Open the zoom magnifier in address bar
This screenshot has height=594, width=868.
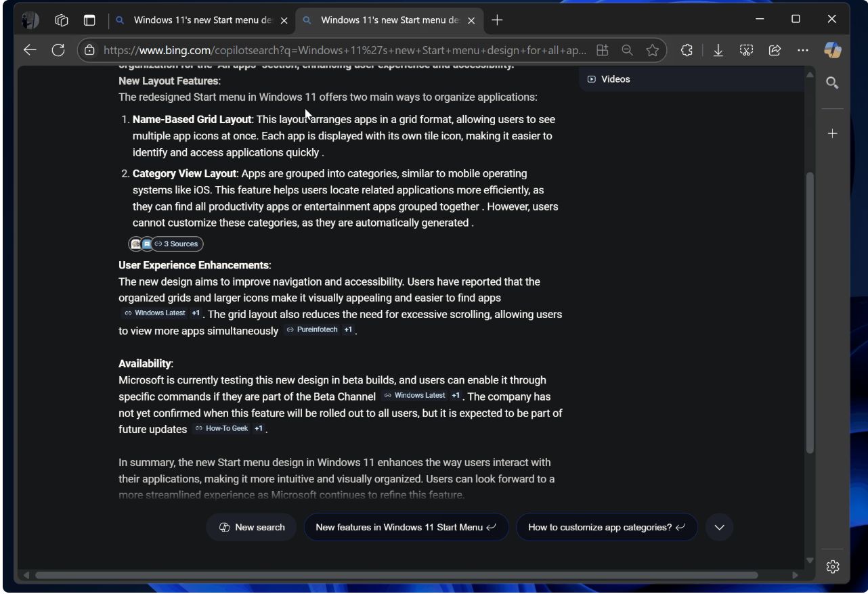coord(627,50)
